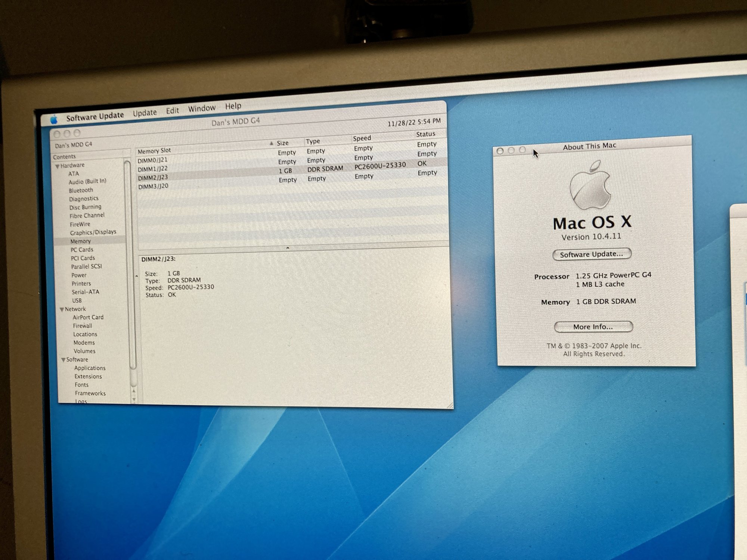
Task: Click the window resize grip at bottom-right corner
Action: [x=450, y=406]
